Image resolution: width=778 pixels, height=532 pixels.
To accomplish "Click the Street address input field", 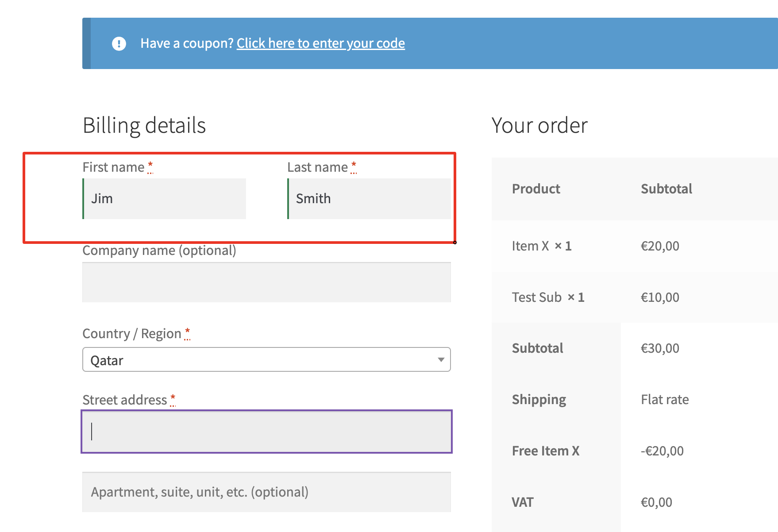I will tap(266, 432).
